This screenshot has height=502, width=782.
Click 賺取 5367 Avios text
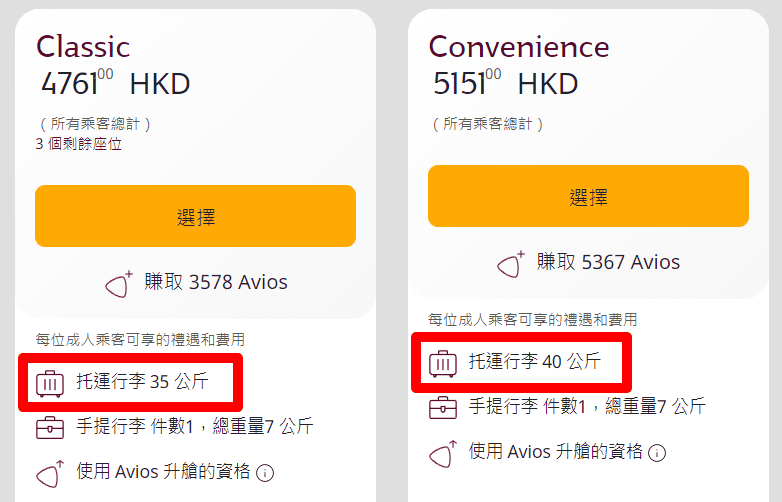[608, 262]
